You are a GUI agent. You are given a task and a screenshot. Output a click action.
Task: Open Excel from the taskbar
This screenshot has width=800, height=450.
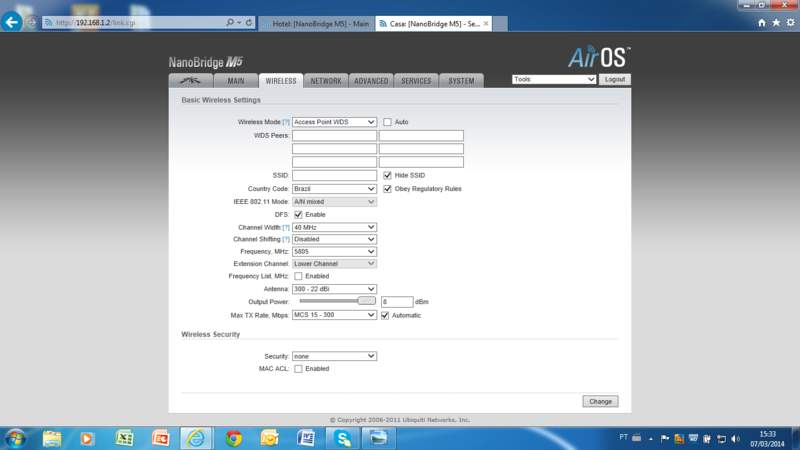pyautogui.click(x=124, y=438)
